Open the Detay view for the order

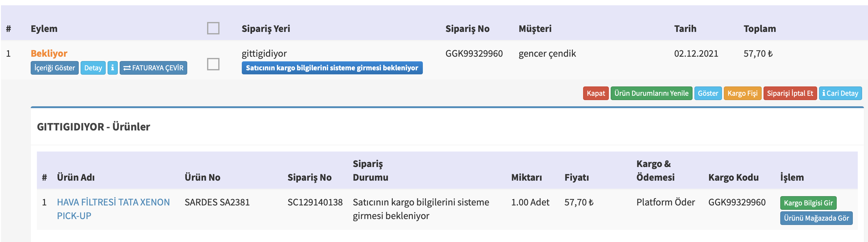coord(93,68)
